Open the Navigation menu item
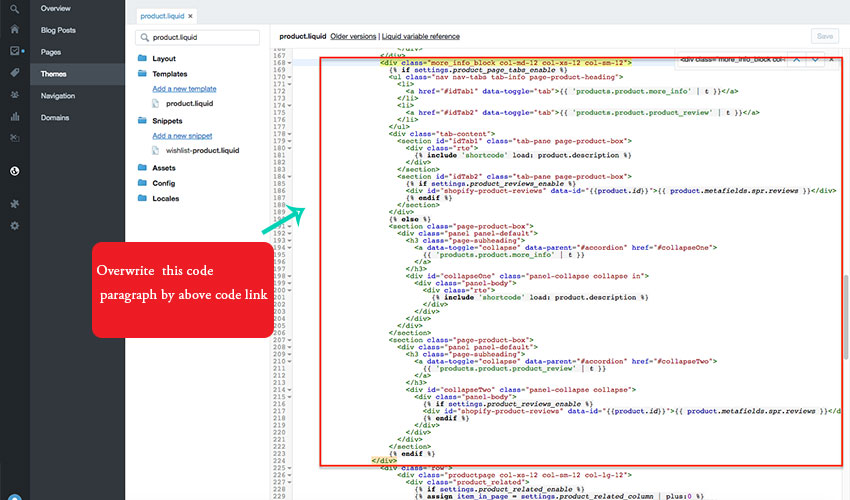This screenshot has width=850, height=500. tap(57, 96)
